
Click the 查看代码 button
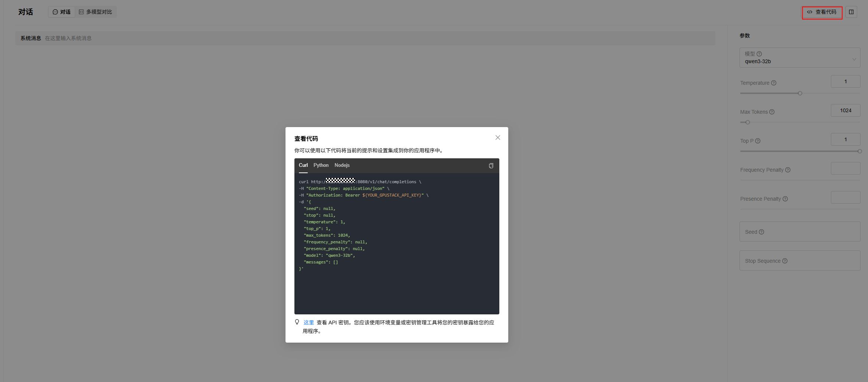coord(822,12)
